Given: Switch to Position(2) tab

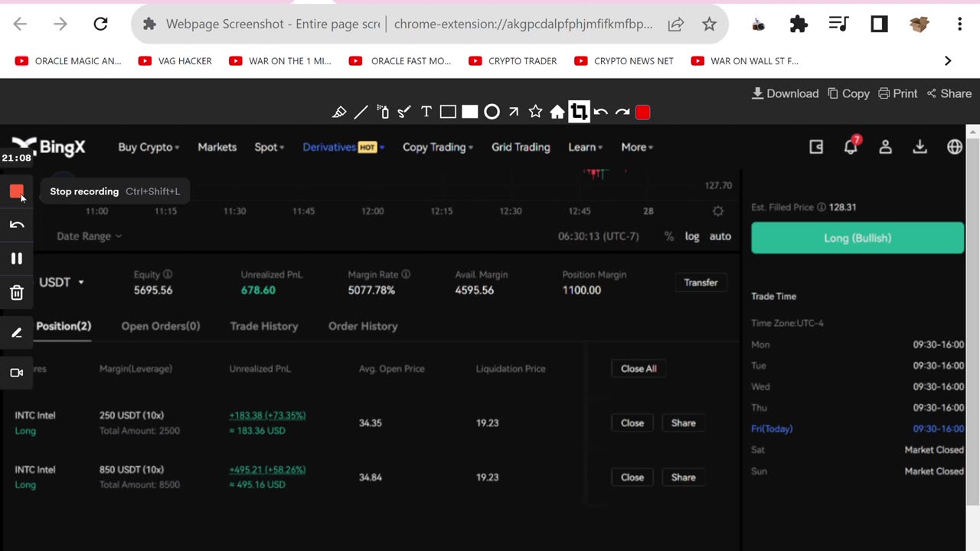Looking at the screenshot, I should [x=64, y=326].
